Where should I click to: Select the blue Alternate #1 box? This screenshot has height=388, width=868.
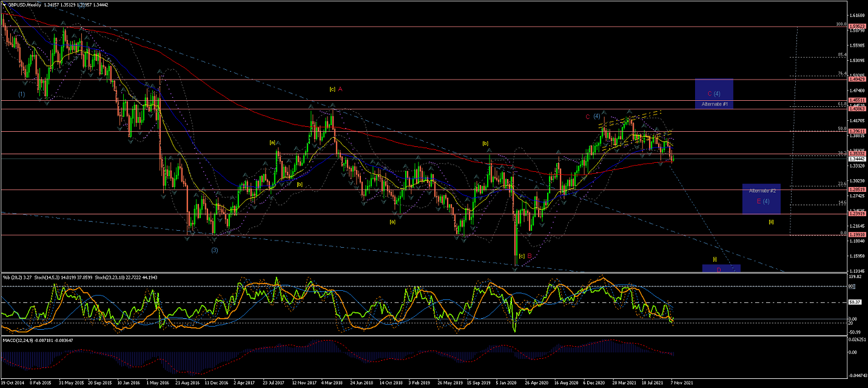pyautogui.click(x=714, y=94)
